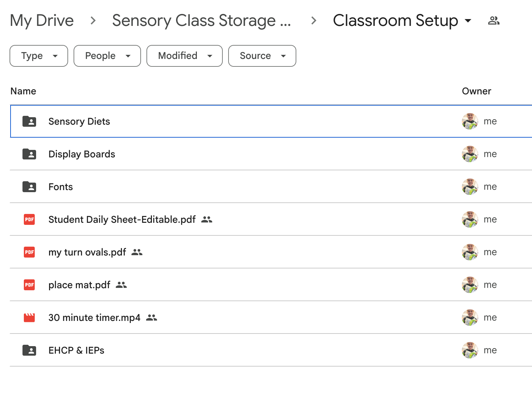
Task: Click owner 'me' text in Sensory Diets row
Action: [490, 122]
